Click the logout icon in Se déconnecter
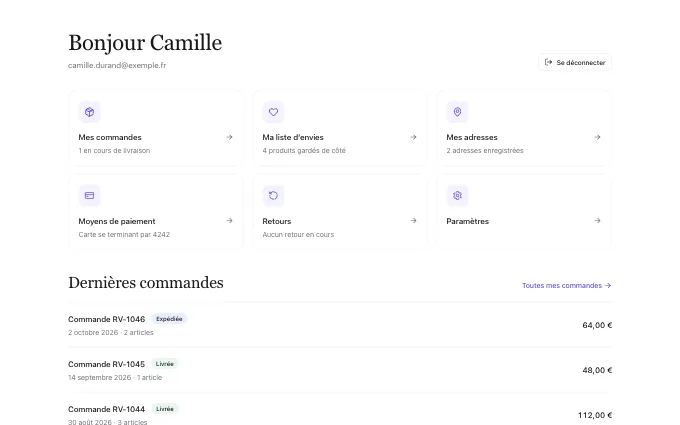The image size is (680, 425). [549, 62]
